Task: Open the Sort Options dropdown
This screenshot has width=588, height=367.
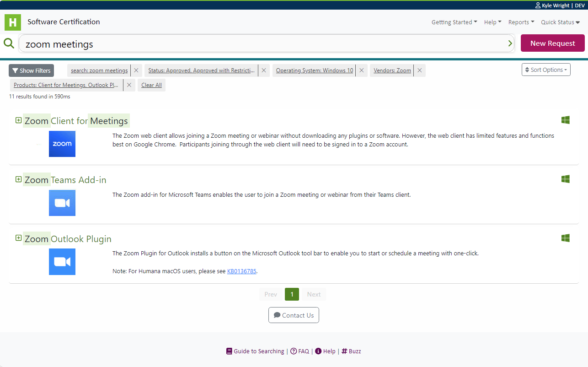Action: pos(546,70)
